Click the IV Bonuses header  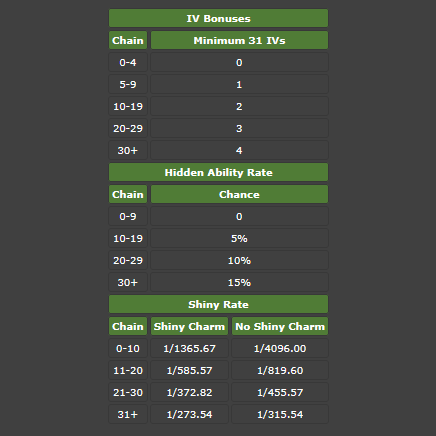[218, 18]
